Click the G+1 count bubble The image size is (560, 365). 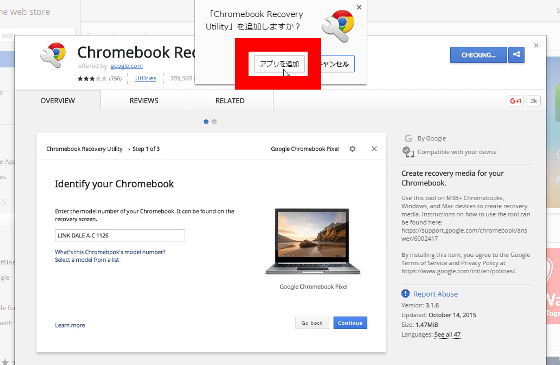coord(534,101)
